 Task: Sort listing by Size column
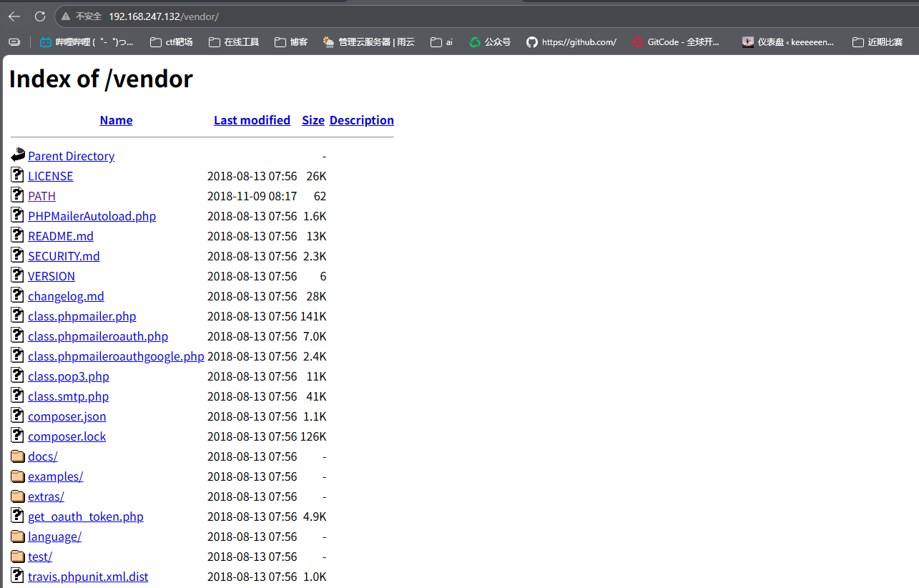point(313,120)
